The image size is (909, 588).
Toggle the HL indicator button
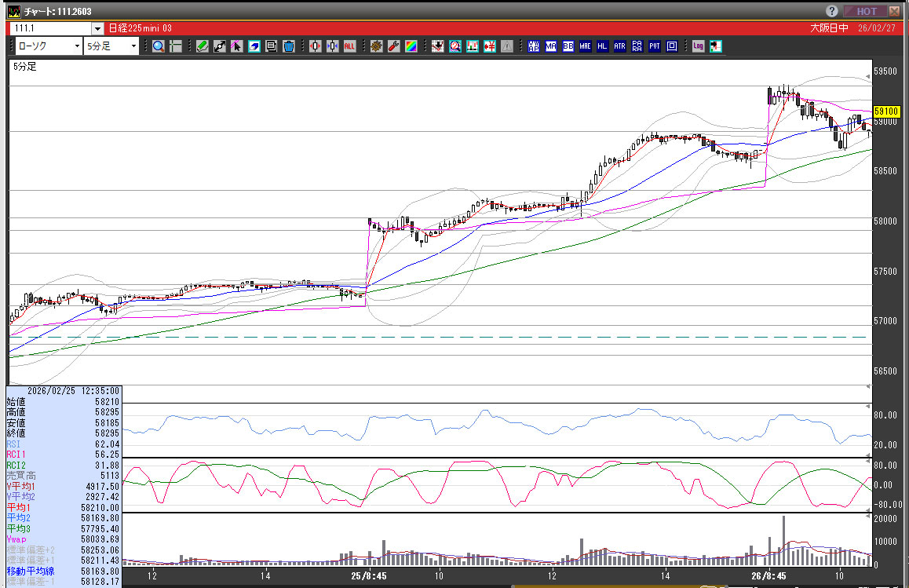click(x=602, y=46)
